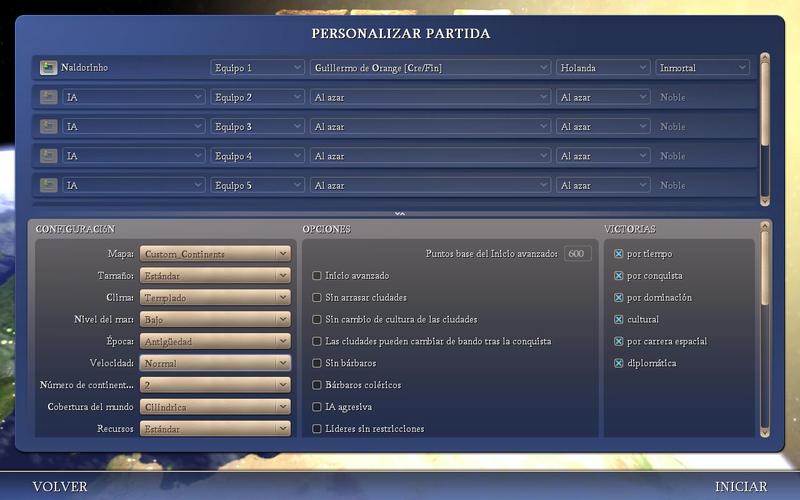Uncheck the diplomática victory condition
Viewport: 800px width, 500px height.
click(618, 363)
